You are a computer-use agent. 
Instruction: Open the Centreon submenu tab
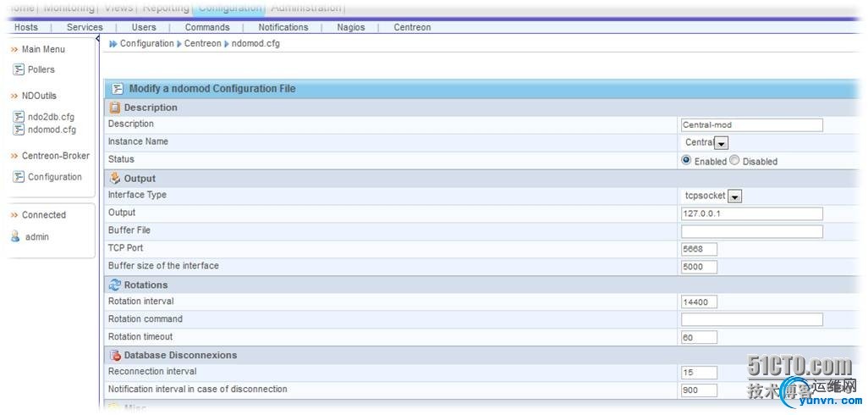(x=412, y=27)
